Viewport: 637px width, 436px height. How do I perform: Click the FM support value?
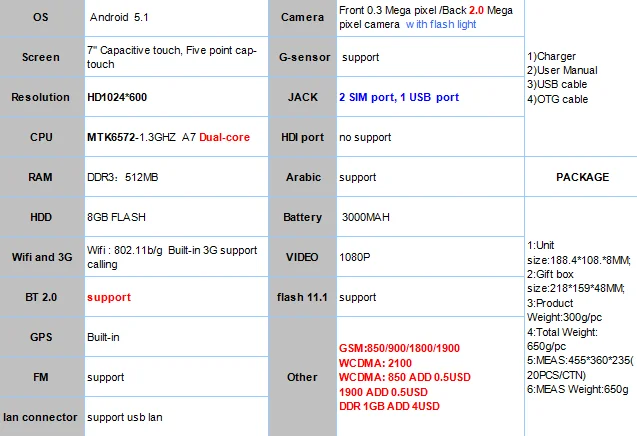(106, 377)
